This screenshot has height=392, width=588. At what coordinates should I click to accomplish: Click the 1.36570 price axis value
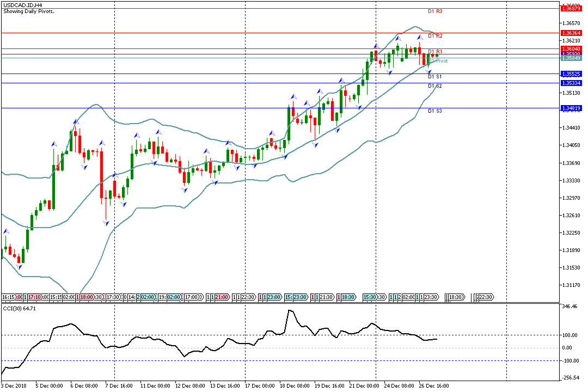(571, 23)
